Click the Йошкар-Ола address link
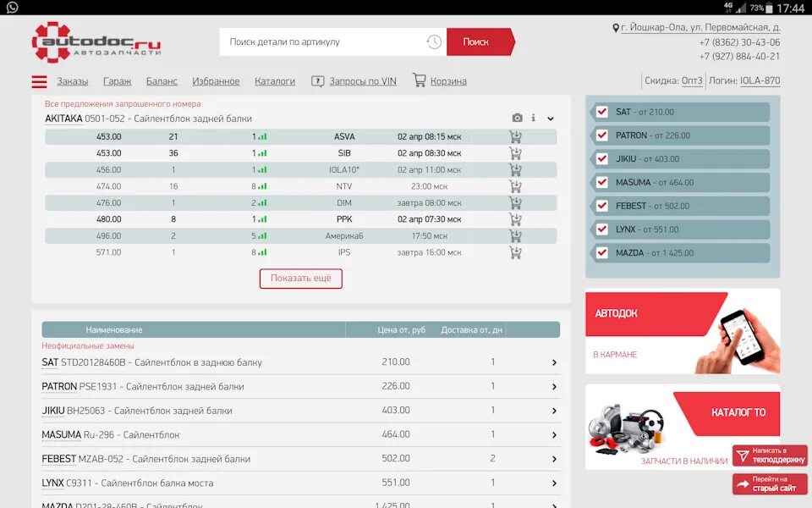The height and width of the screenshot is (508, 812). [x=700, y=27]
